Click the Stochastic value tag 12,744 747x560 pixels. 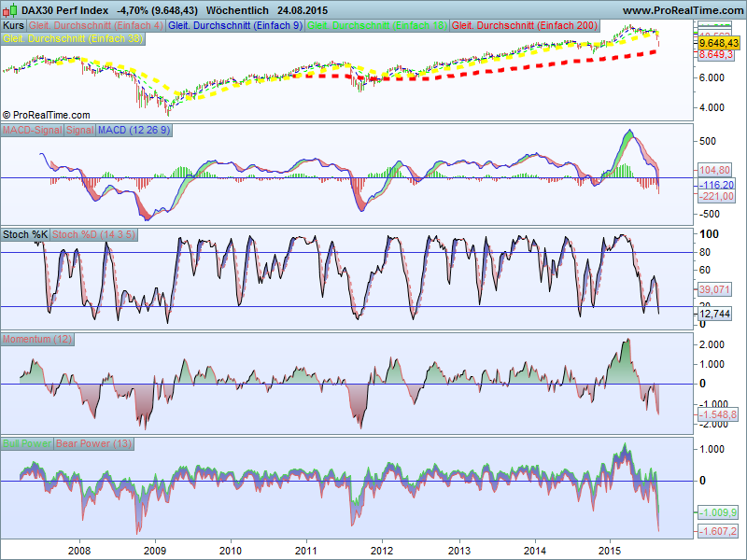(x=714, y=314)
